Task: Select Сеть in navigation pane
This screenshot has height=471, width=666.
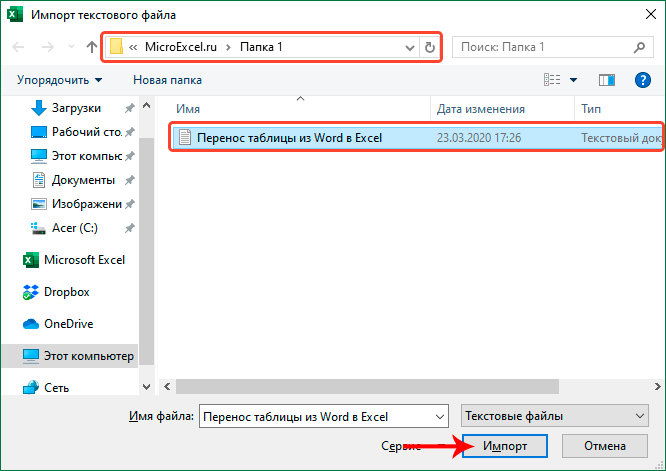Action: [x=45, y=388]
